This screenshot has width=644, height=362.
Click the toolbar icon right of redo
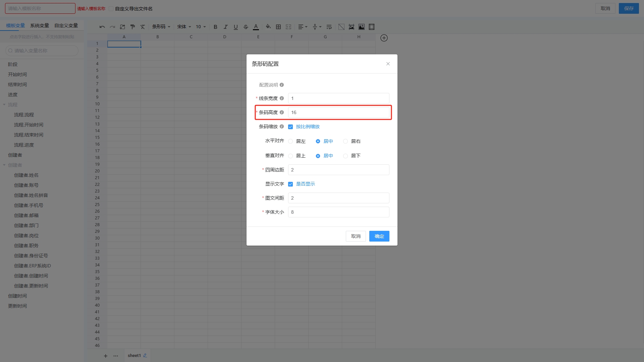tap(122, 27)
